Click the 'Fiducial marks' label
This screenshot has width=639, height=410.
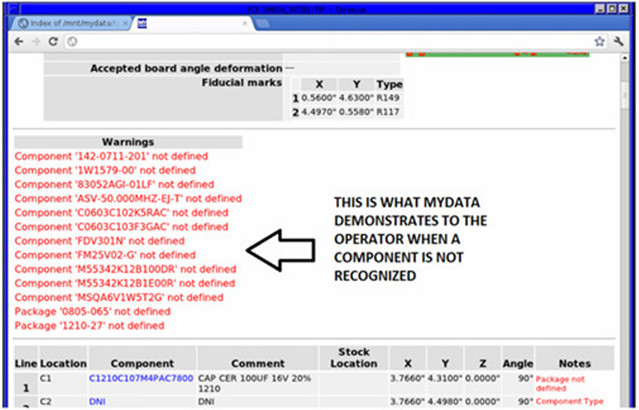pyautogui.click(x=242, y=83)
